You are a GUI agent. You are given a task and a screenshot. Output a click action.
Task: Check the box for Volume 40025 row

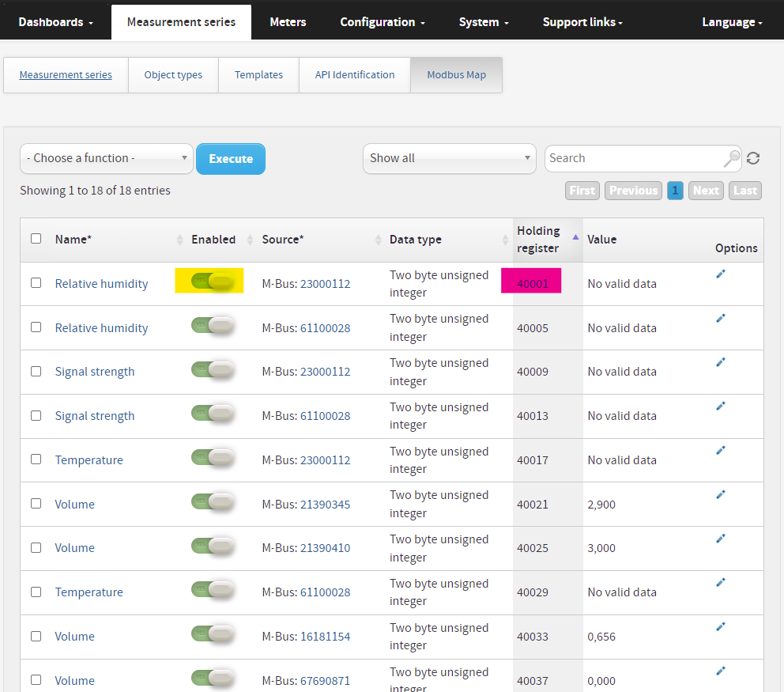[x=36, y=548]
